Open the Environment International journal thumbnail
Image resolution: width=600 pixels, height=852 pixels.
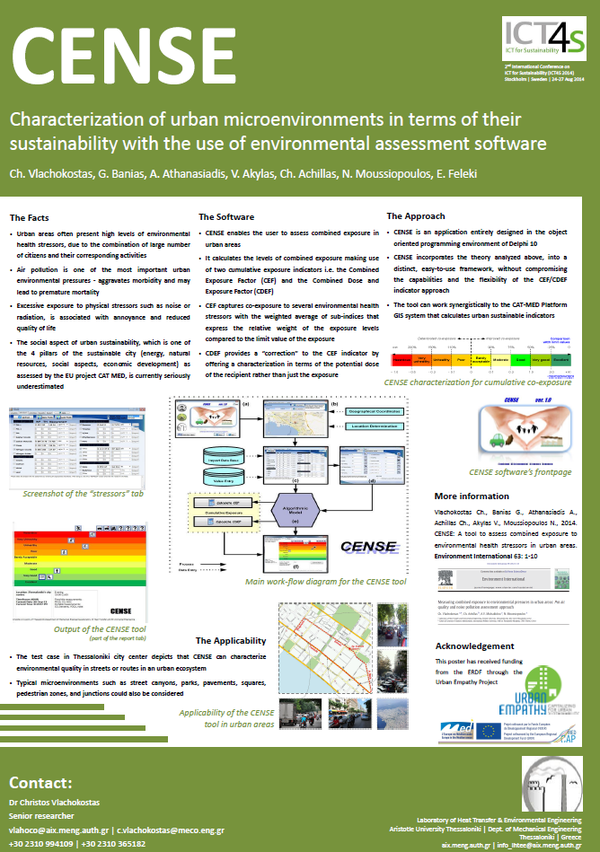pyautogui.click(x=504, y=595)
